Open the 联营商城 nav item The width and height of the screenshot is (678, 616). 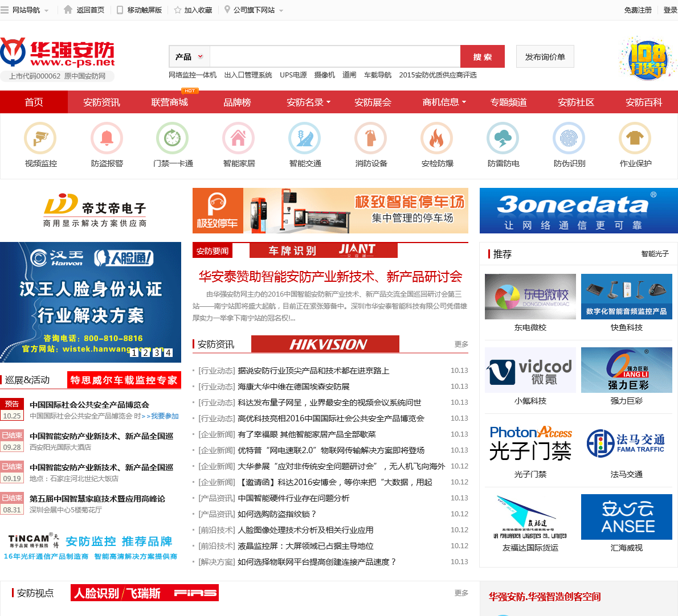[x=170, y=102]
